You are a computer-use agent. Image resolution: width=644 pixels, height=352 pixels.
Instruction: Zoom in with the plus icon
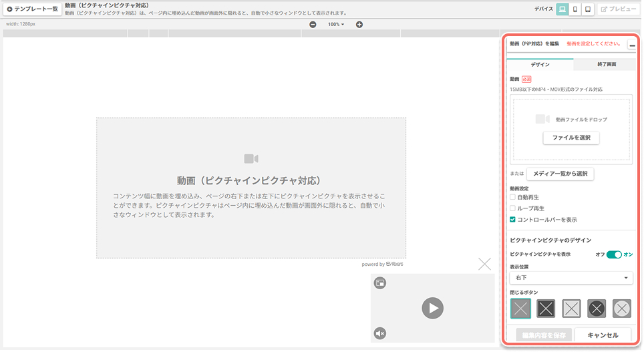coord(359,25)
